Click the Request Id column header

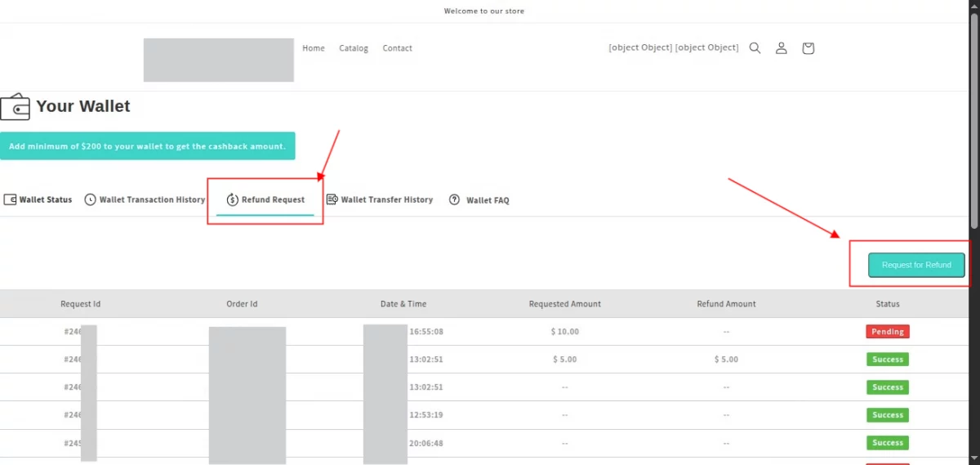click(x=81, y=304)
